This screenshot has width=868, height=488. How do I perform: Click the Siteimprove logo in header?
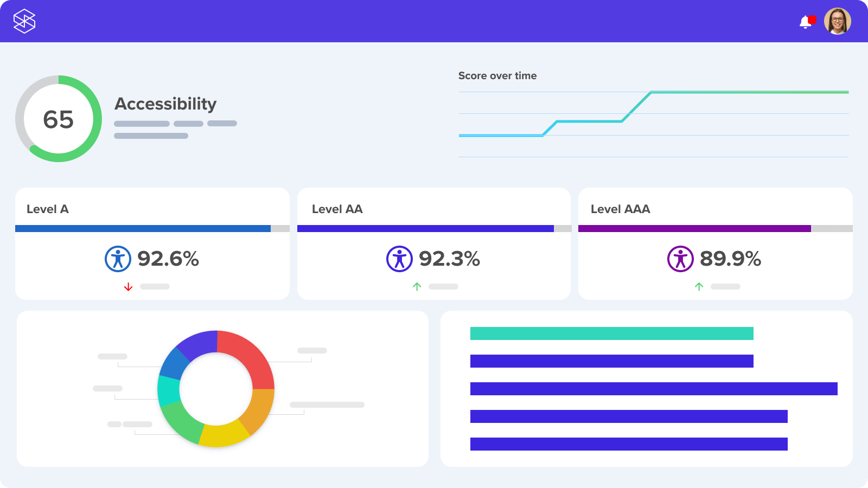(24, 21)
